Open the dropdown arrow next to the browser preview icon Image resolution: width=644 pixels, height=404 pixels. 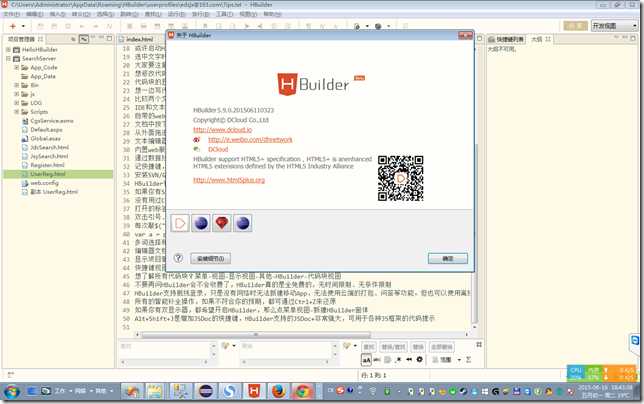[x=367, y=26]
